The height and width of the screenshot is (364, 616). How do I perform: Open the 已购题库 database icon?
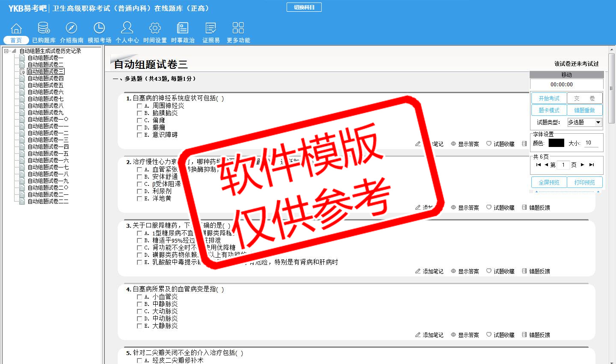tap(44, 29)
